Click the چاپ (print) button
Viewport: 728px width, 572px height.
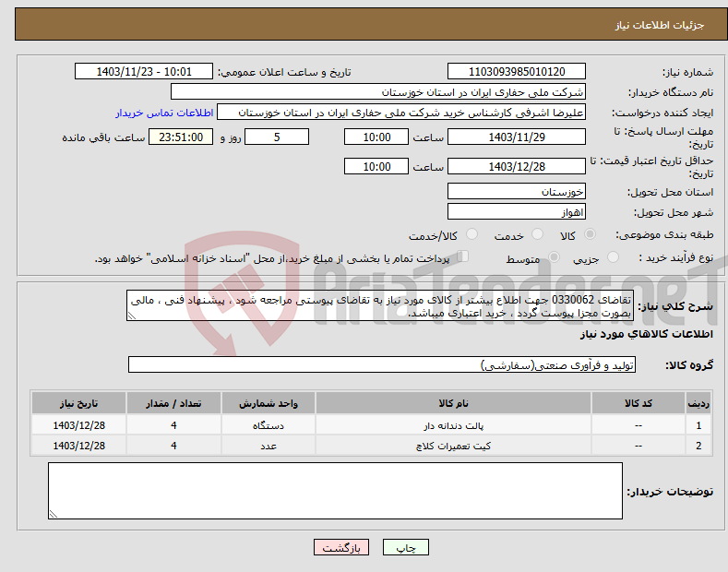point(405,547)
